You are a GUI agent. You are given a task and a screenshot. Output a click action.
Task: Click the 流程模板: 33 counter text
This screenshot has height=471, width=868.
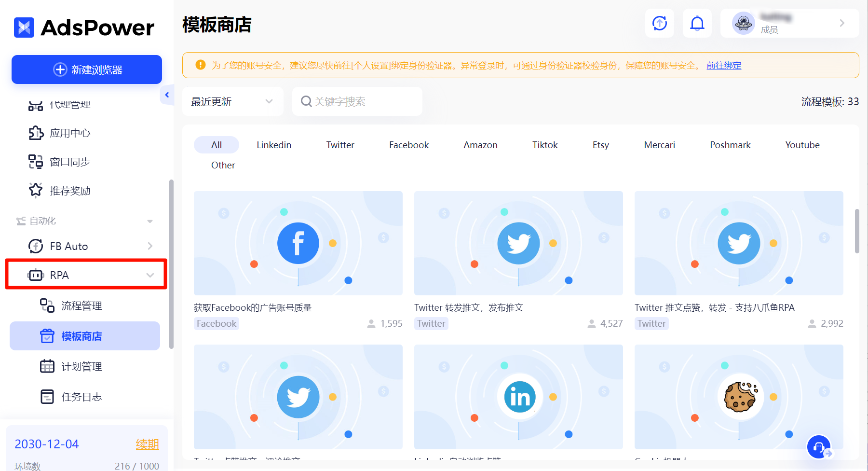click(x=830, y=101)
